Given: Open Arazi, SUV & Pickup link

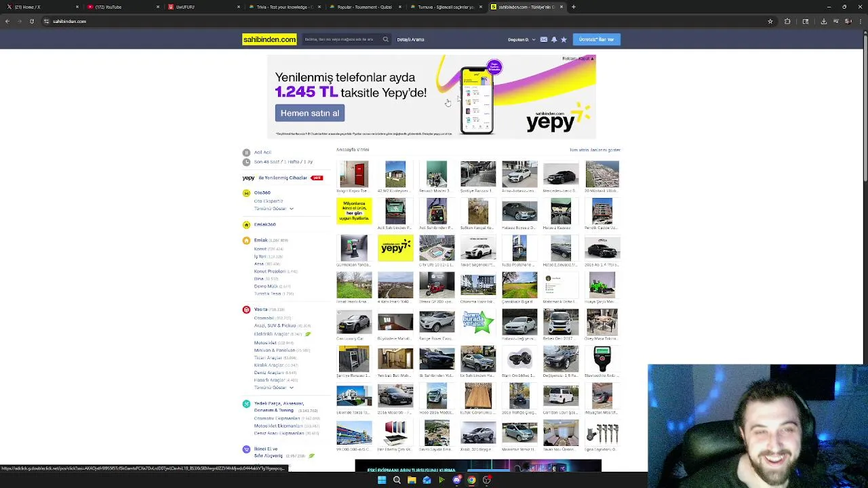Looking at the screenshot, I should (275, 326).
